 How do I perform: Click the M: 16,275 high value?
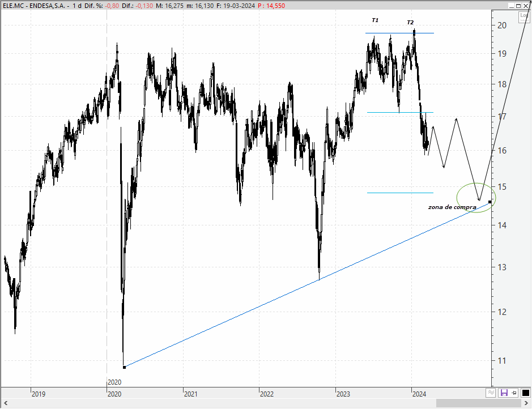[x=170, y=6]
